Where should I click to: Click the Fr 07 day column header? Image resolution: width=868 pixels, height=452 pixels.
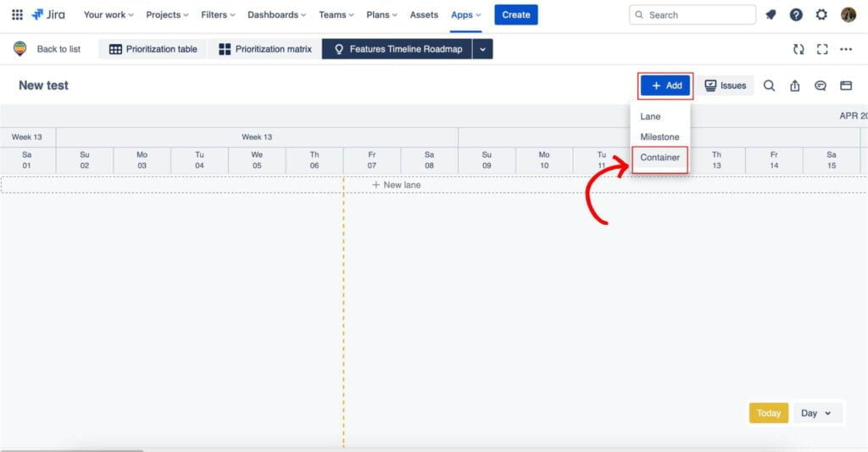click(372, 160)
